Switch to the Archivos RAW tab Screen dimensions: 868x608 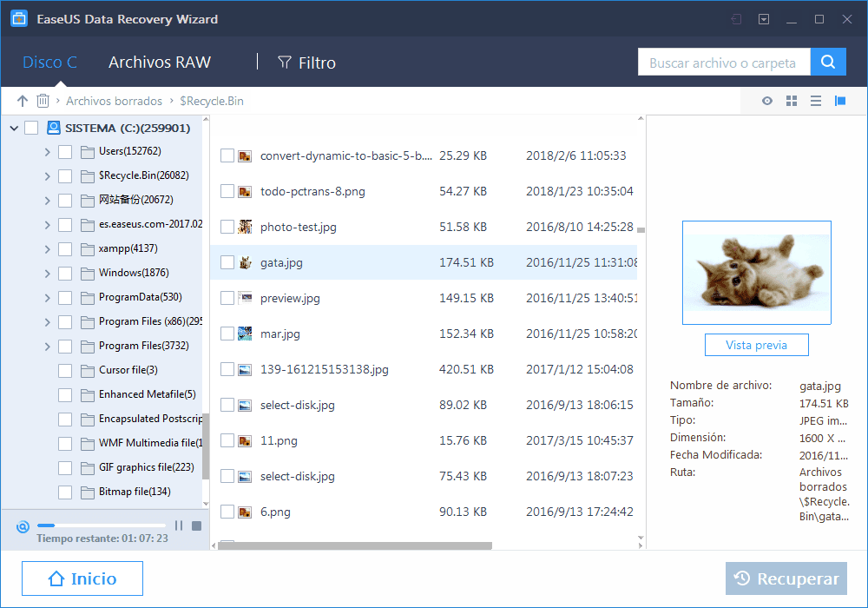pos(160,62)
